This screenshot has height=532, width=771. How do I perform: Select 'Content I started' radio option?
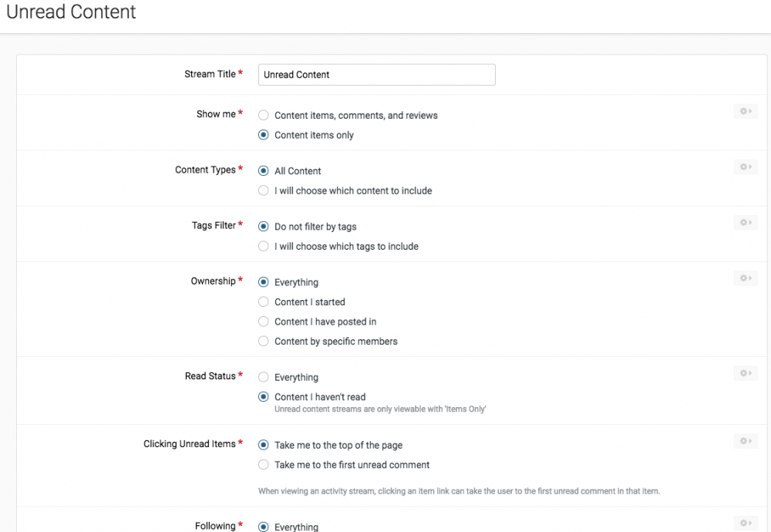click(x=264, y=301)
